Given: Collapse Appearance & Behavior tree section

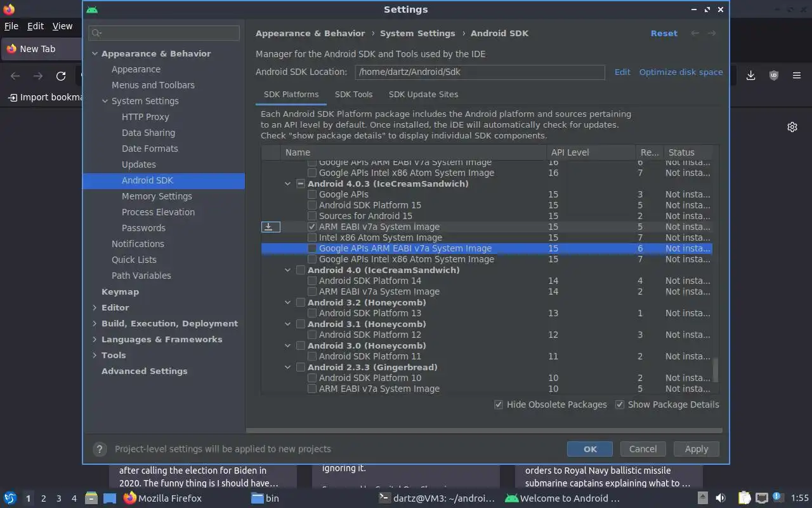Looking at the screenshot, I should coord(95,53).
